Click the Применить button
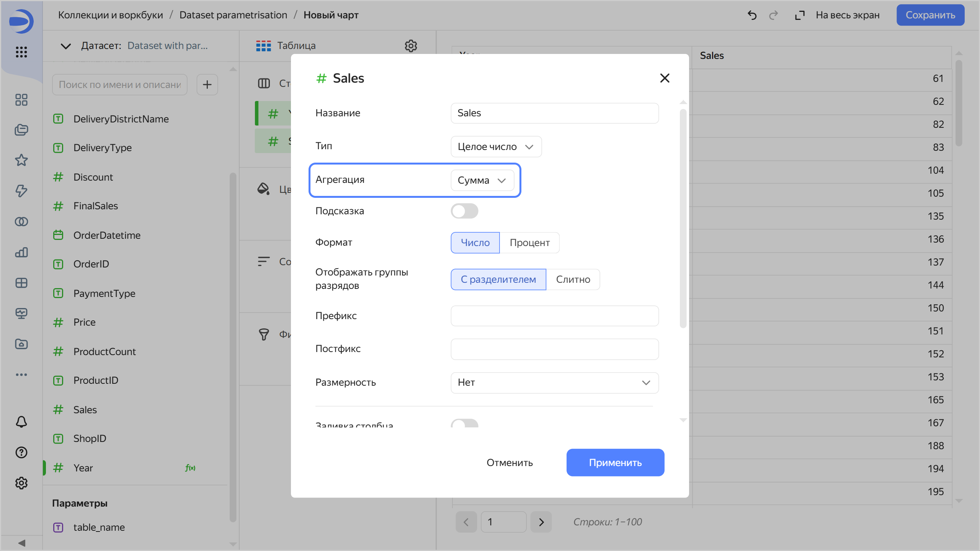Screen dimensions: 980x551 (615, 463)
